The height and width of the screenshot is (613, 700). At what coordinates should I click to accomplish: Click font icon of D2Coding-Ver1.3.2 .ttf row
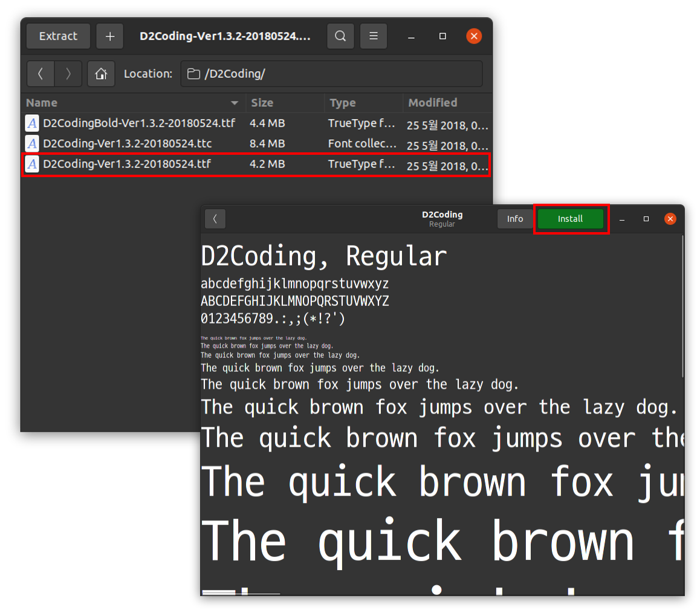[x=31, y=164]
